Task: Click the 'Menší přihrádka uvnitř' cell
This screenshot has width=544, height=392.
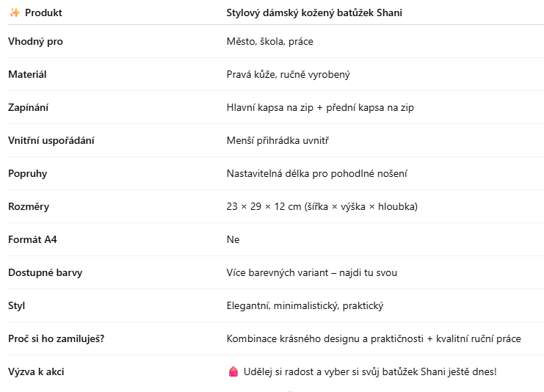Action: click(278, 140)
